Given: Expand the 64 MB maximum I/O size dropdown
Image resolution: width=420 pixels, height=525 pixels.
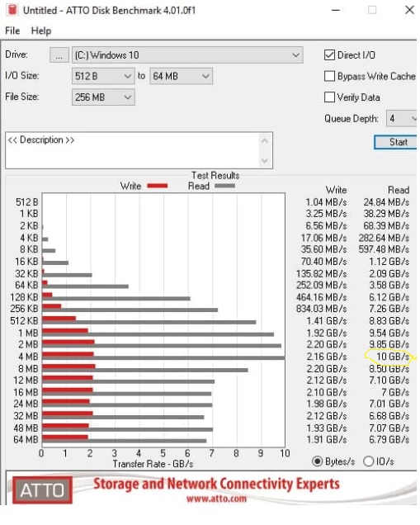Looking at the screenshot, I should coord(181,76).
